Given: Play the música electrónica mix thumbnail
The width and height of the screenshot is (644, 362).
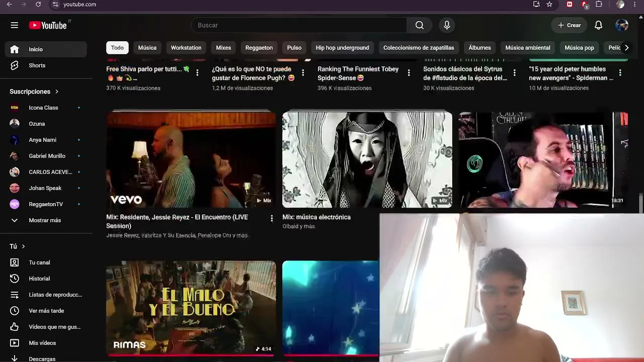Looking at the screenshot, I should [x=367, y=160].
